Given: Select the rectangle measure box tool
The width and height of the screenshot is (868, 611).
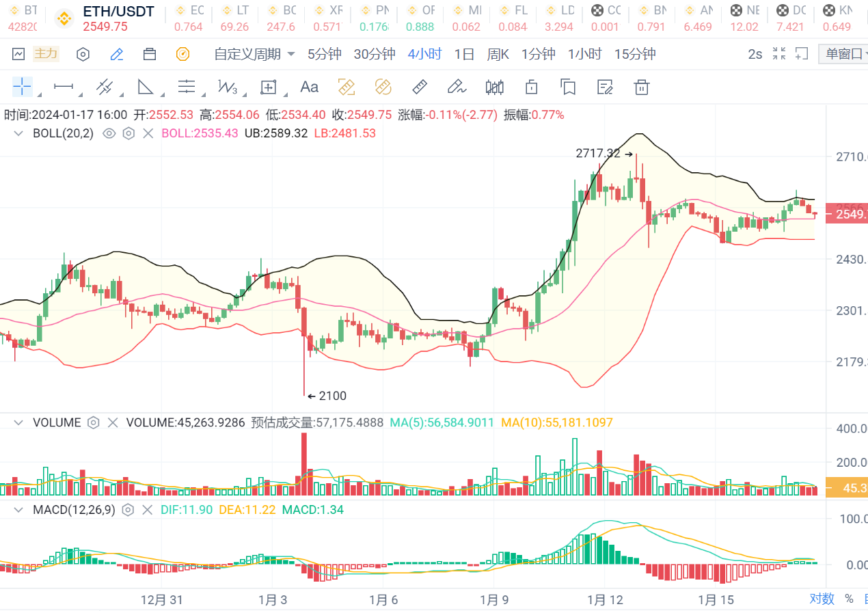Looking at the screenshot, I should tap(268, 86).
